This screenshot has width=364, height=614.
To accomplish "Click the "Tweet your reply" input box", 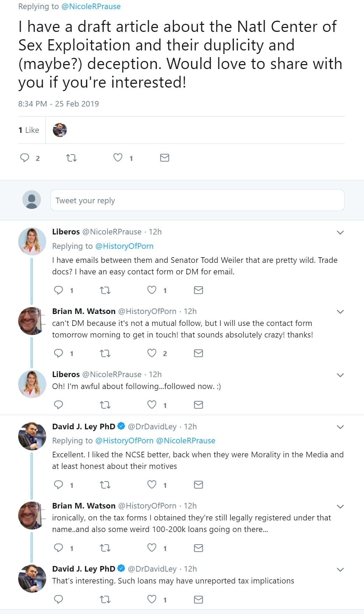I will click(197, 200).
